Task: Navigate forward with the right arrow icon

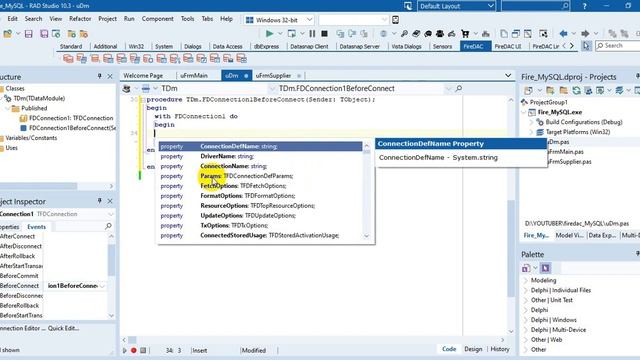Action: click(585, 34)
